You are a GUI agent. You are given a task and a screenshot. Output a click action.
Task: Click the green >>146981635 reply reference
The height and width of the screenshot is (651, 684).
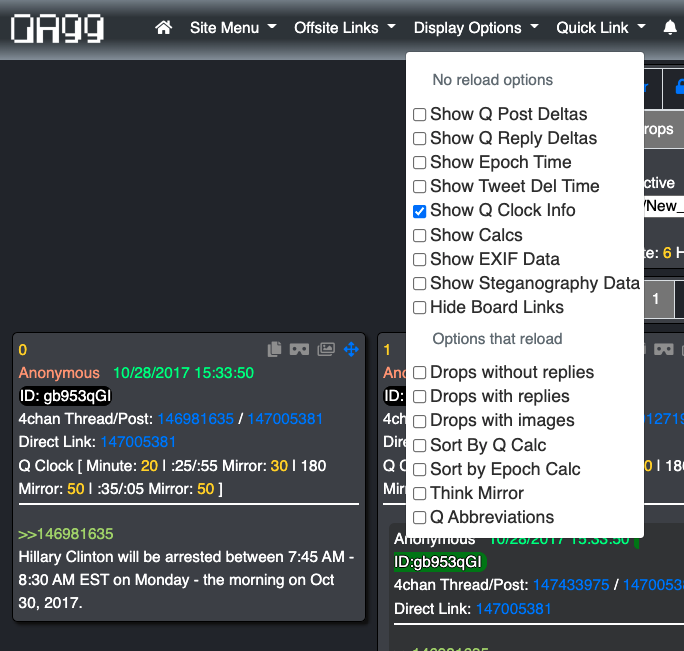[66, 534]
